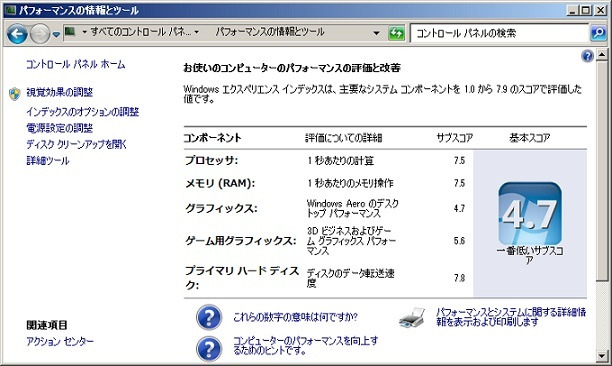Click in the コントロール パネルの検索 search field
The image size is (612, 366).
tap(500, 33)
